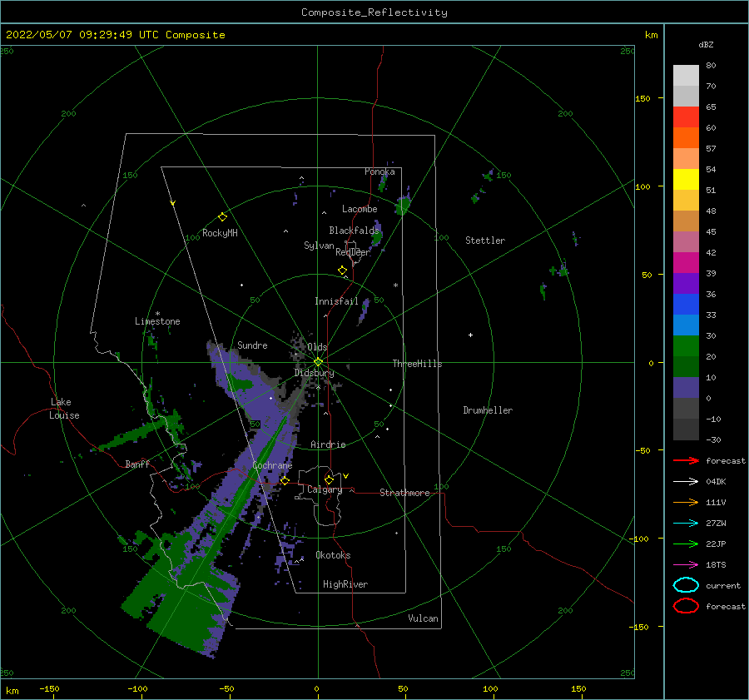Choose the orange 60 dBZ color swatch
Viewport: 749px width, 700px height.
click(686, 137)
